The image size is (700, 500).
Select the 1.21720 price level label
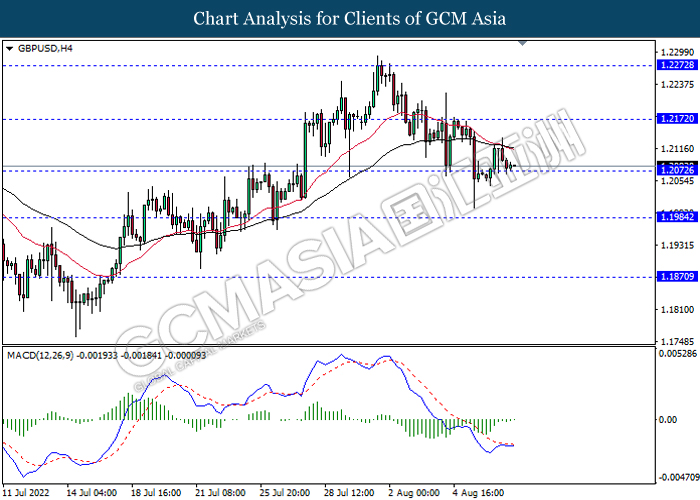[677, 118]
